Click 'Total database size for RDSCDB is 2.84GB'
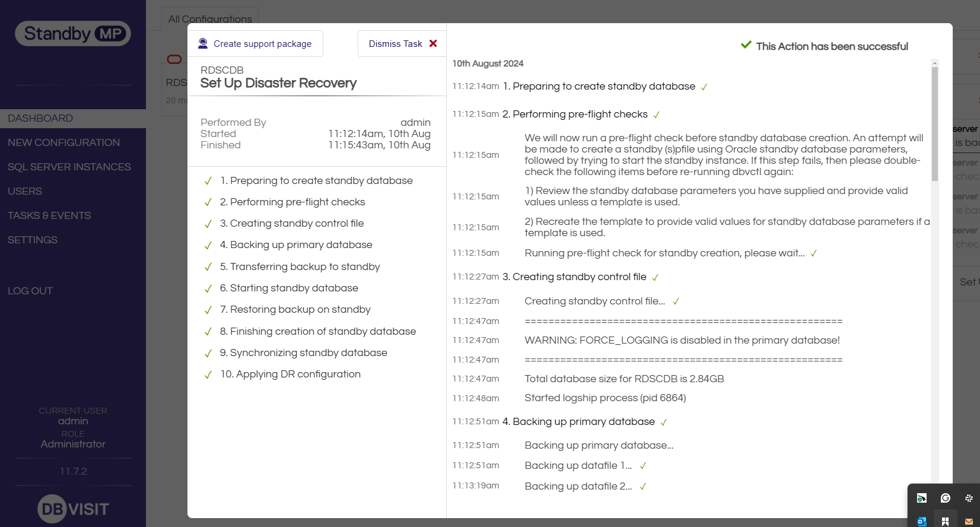 624,379
